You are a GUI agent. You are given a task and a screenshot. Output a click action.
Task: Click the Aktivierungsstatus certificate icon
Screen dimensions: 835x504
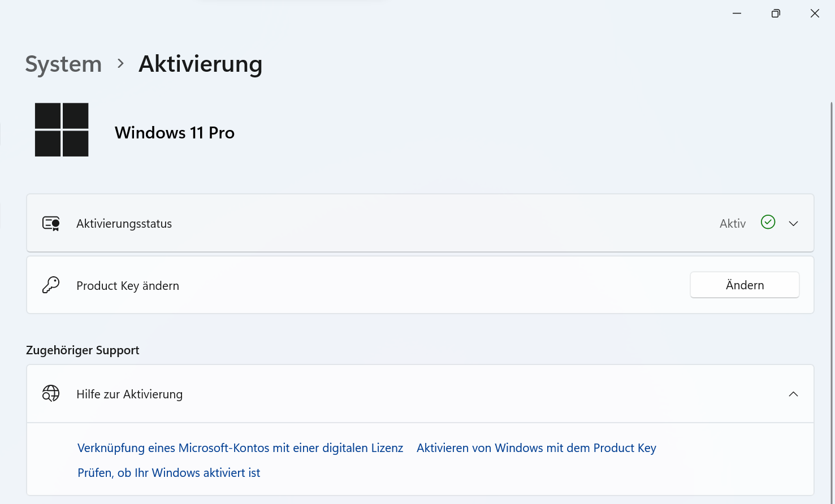tap(51, 224)
